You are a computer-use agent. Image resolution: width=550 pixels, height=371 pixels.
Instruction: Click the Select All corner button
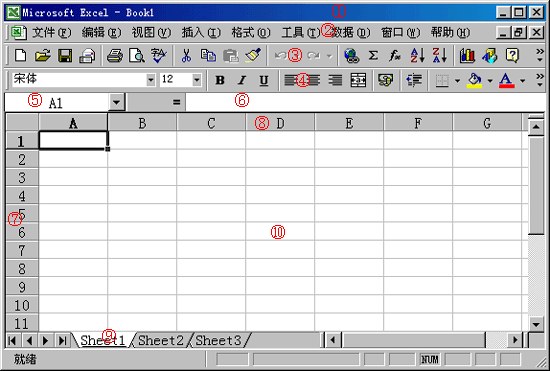coord(22,122)
